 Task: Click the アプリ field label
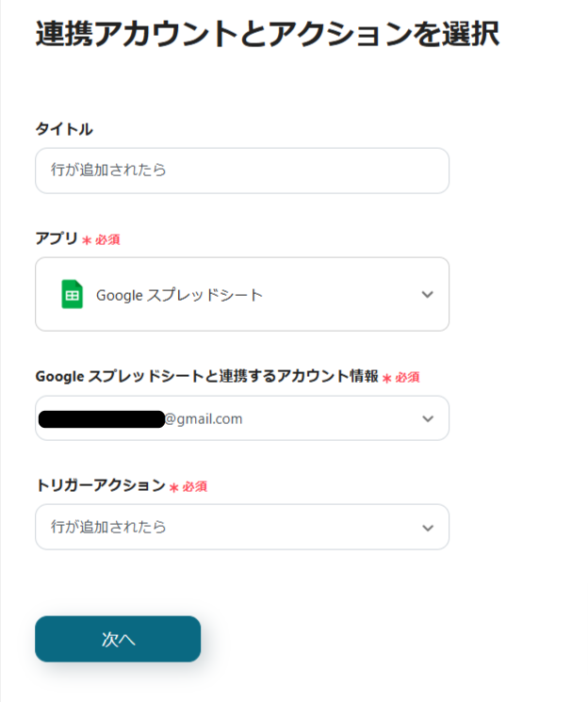click(x=57, y=239)
